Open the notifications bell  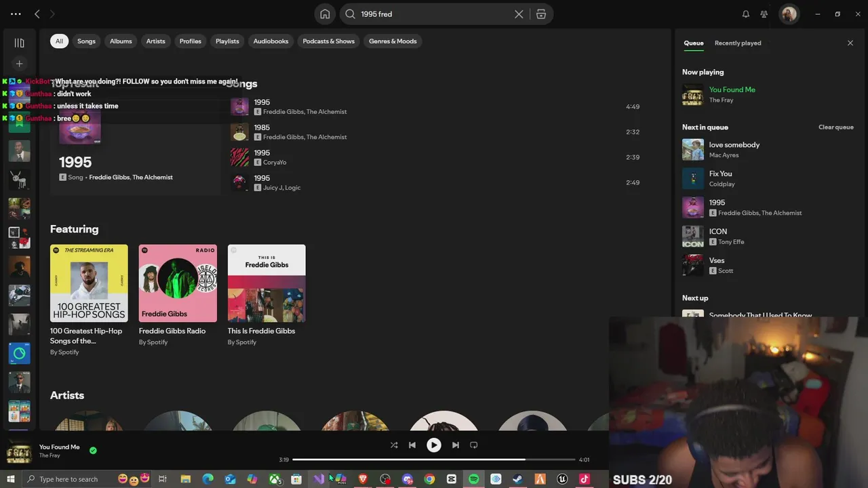pyautogui.click(x=746, y=14)
